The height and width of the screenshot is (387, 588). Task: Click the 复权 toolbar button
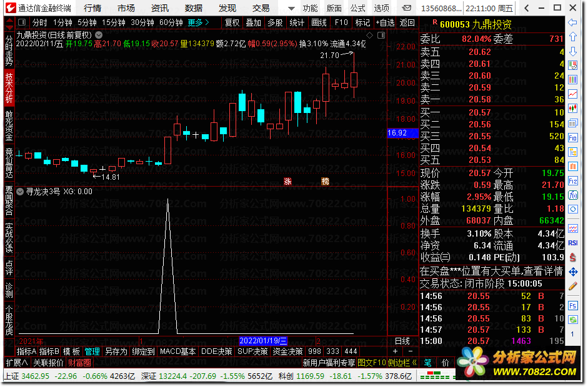point(232,22)
